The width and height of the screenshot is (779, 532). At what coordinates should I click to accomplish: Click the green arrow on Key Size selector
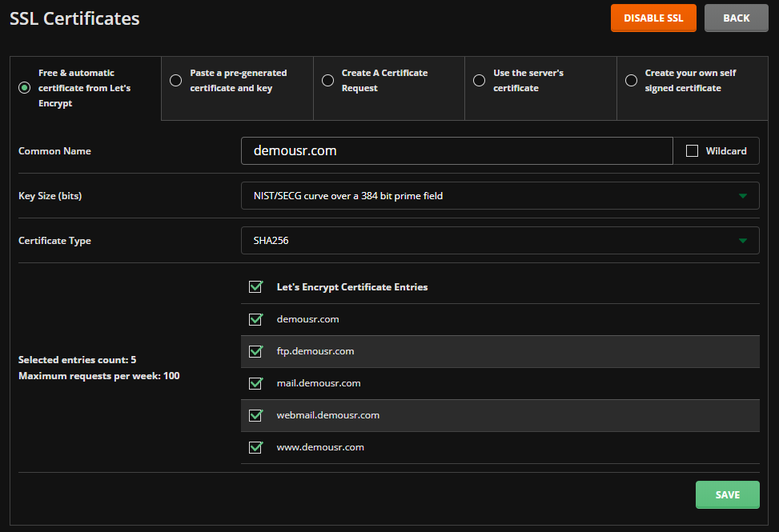pos(743,196)
